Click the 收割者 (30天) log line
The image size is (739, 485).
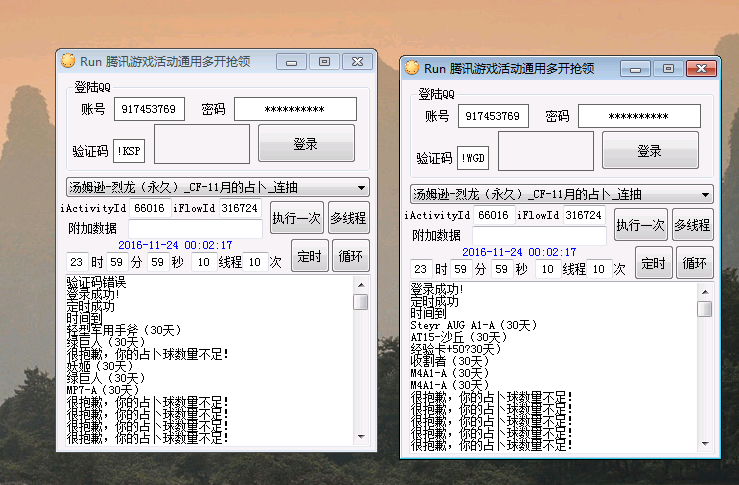(450, 361)
